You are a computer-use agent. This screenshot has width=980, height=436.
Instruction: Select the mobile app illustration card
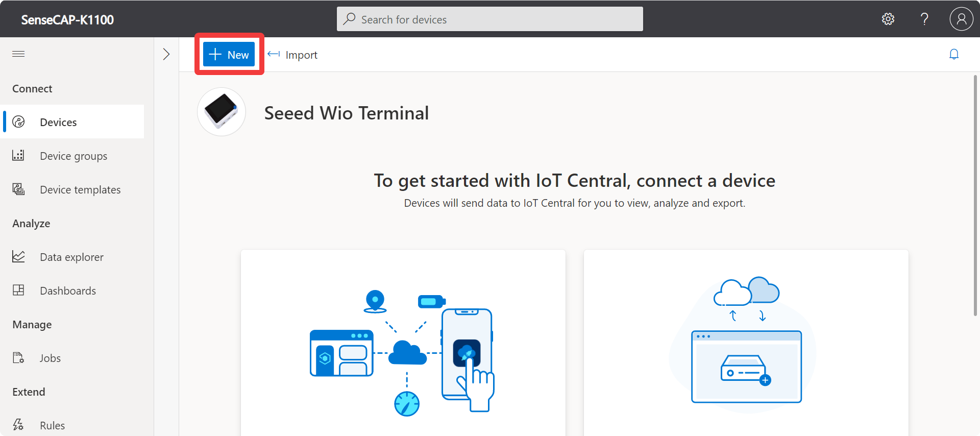pyautogui.click(x=403, y=343)
